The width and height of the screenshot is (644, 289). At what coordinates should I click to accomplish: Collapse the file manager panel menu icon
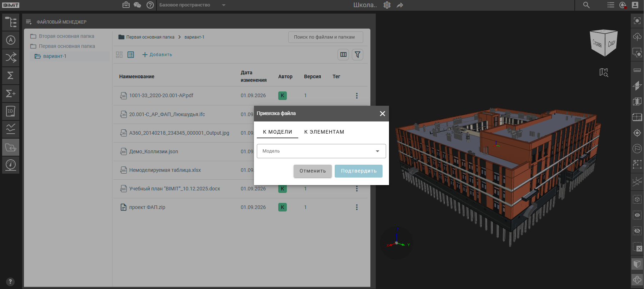pos(29,22)
